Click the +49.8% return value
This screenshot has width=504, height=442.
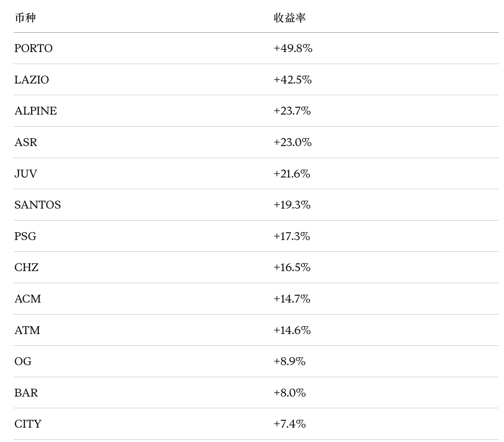tap(293, 48)
